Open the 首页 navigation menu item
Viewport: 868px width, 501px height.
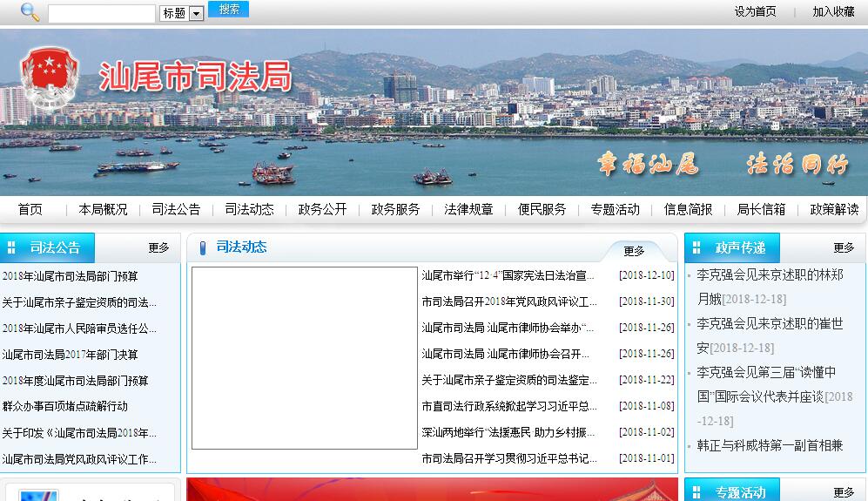(x=30, y=209)
